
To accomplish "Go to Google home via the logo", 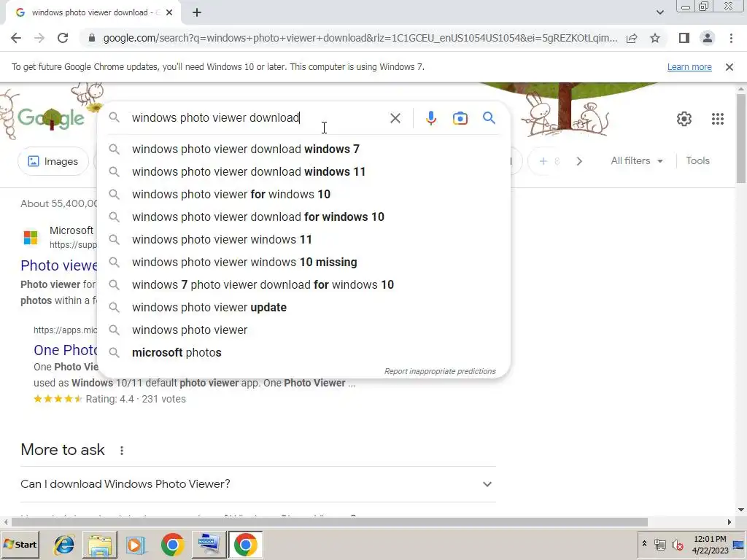I will coord(51,117).
